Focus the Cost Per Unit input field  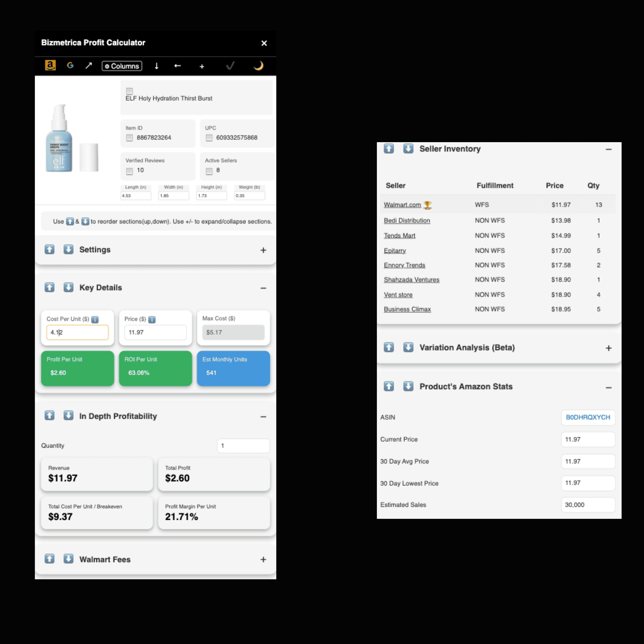coord(77,332)
